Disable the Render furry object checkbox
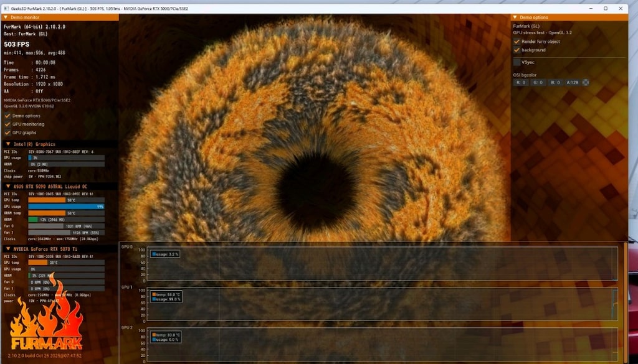This screenshot has height=364, width=638. 517,42
